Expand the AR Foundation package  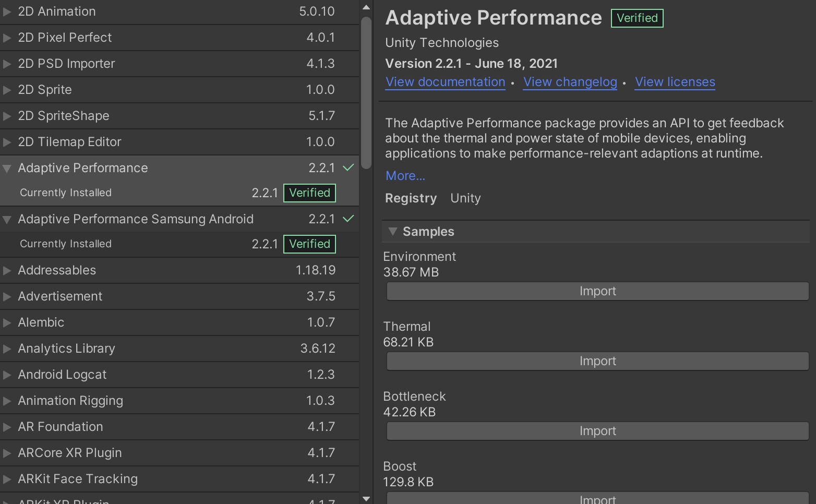(x=7, y=427)
